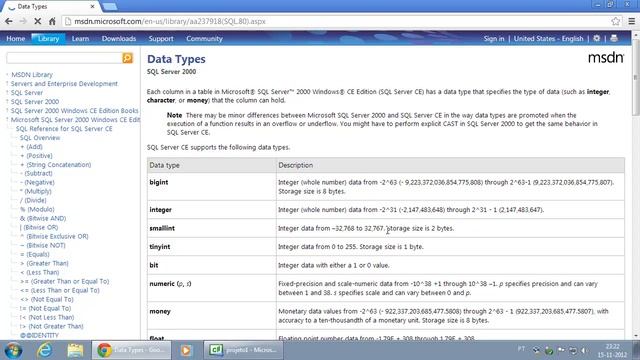Open the Downloads menu item

[119, 39]
